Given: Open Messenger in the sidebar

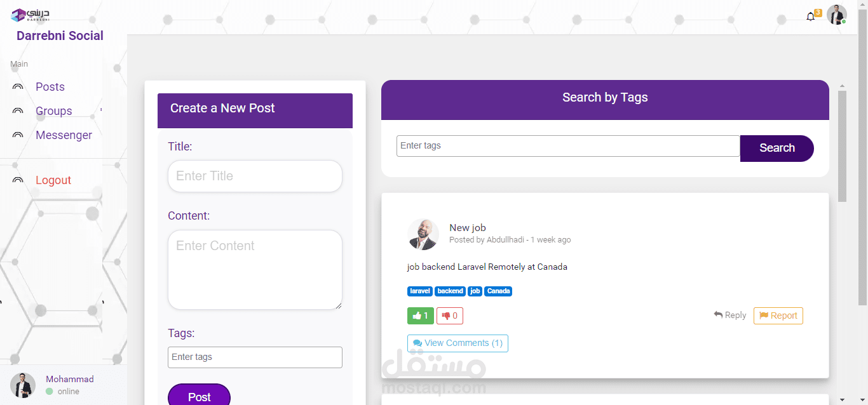Looking at the screenshot, I should pyautogui.click(x=64, y=135).
